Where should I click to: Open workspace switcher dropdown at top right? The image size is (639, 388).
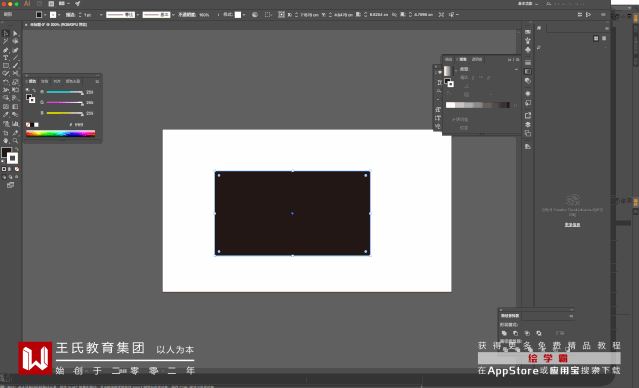coord(528,4)
